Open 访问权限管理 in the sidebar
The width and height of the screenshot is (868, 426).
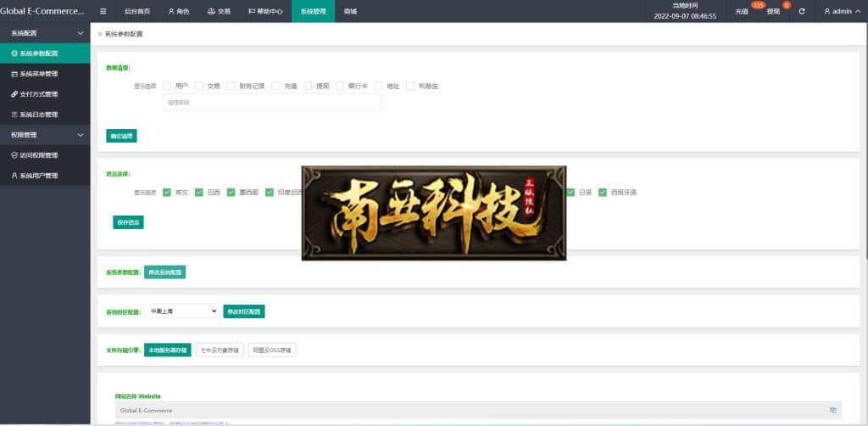45,155
